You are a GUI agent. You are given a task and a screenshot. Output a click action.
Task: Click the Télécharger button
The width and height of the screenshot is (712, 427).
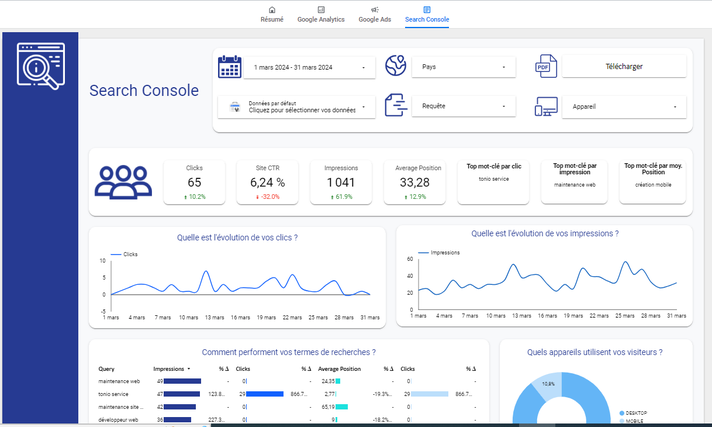click(624, 66)
